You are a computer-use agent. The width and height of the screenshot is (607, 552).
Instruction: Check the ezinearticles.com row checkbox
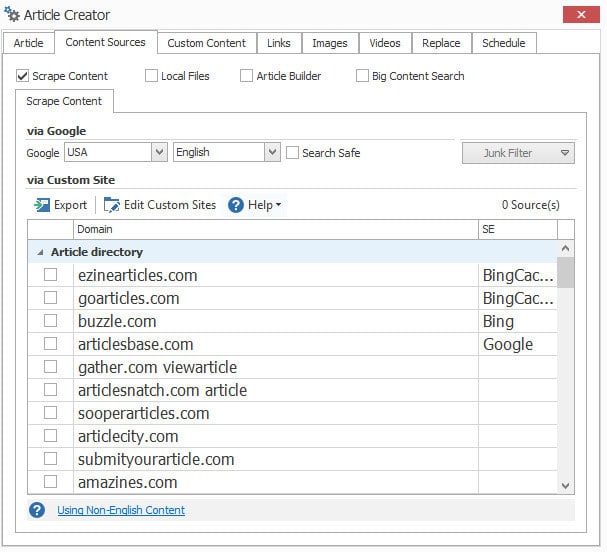pyautogui.click(x=50, y=275)
